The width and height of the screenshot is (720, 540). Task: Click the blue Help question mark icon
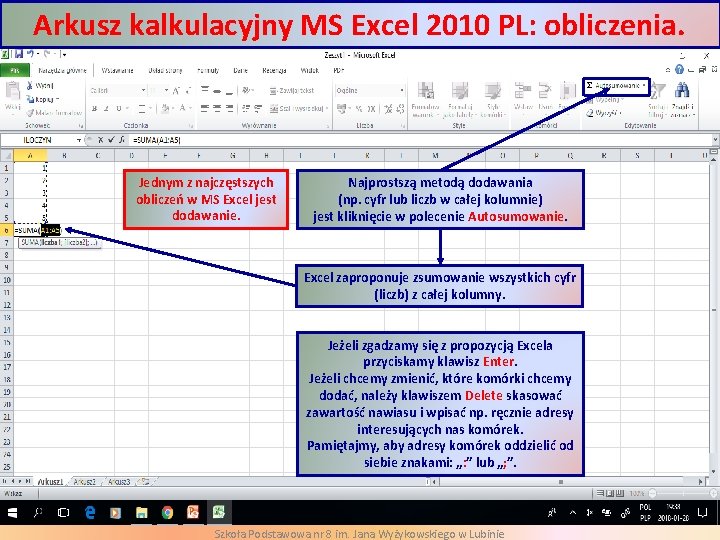[x=679, y=69]
